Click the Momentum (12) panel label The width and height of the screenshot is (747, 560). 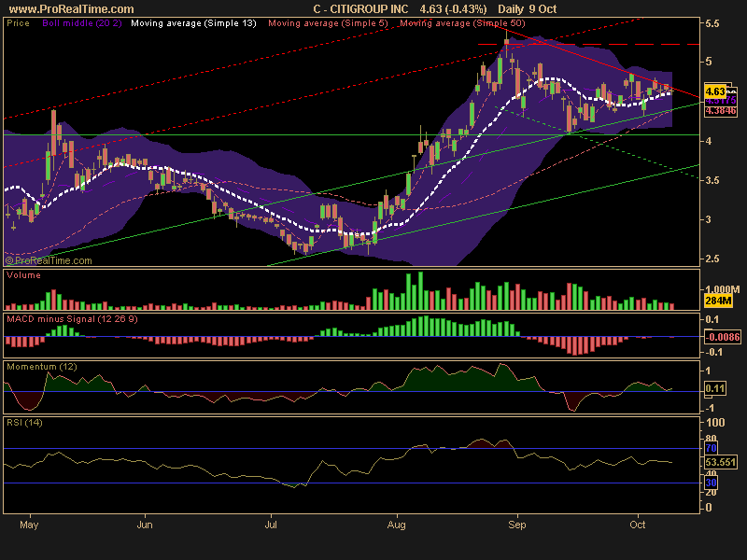coord(42,367)
